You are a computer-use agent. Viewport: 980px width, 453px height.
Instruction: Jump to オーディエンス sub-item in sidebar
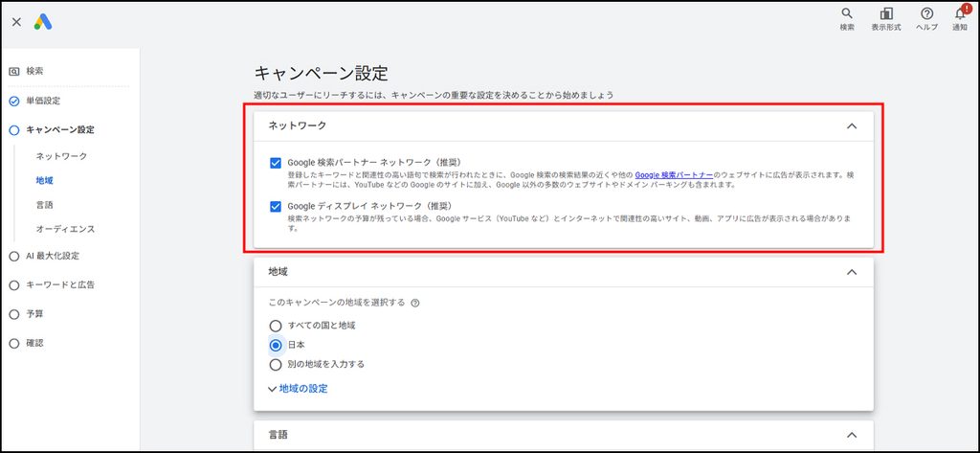coord(66,229)
